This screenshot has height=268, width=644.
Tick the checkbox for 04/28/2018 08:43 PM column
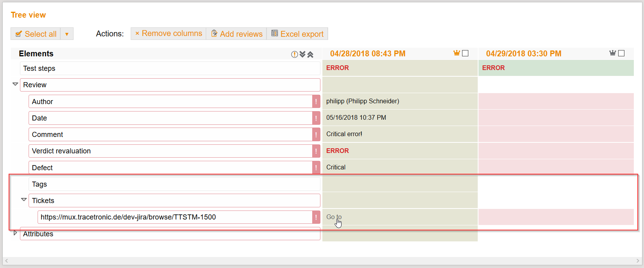(x=465, y=53)
